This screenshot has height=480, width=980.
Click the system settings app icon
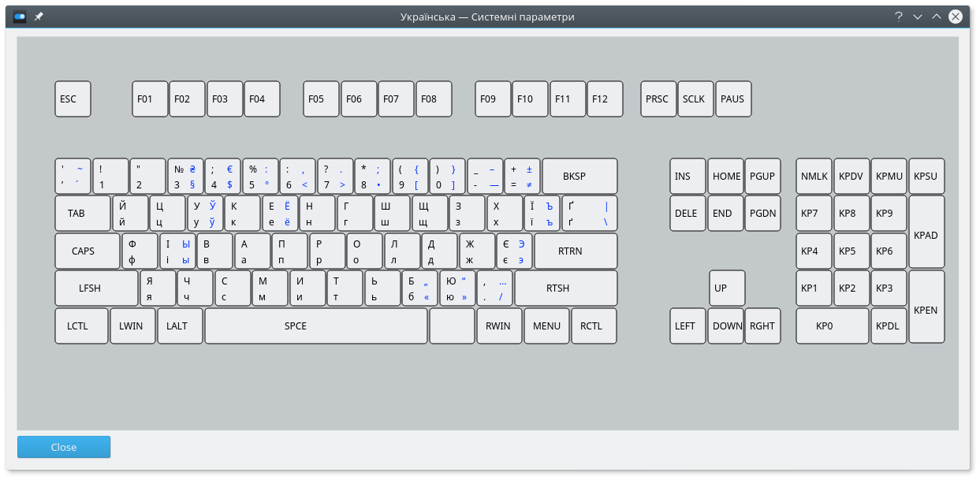20,16
